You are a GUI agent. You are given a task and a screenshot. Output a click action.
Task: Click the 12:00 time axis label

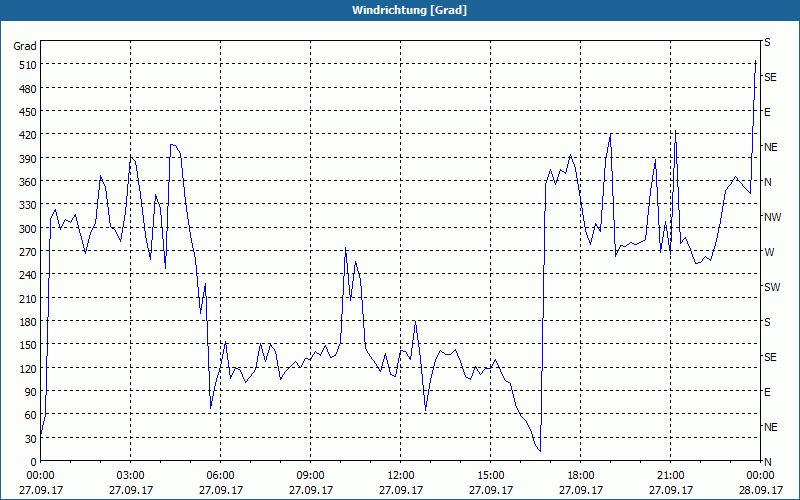[400, 475]
